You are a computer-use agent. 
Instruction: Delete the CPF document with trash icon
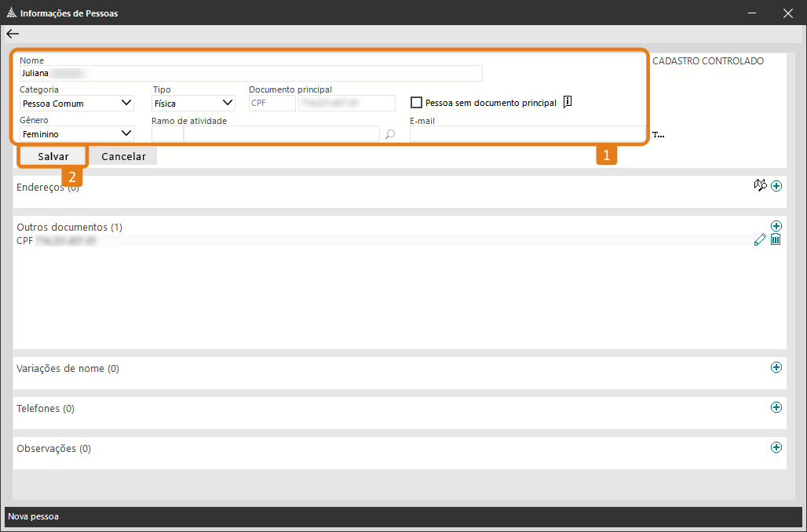[776, 240]
